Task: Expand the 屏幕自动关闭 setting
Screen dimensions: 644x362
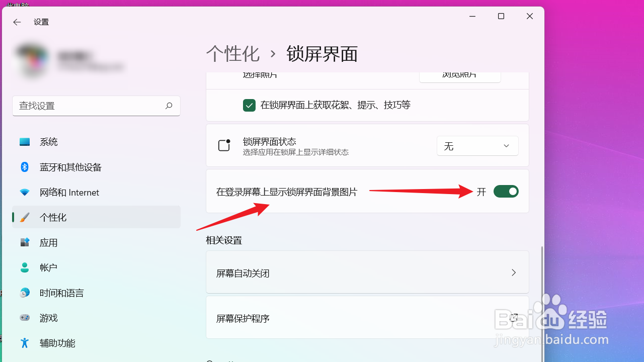Action: point(513,273)
